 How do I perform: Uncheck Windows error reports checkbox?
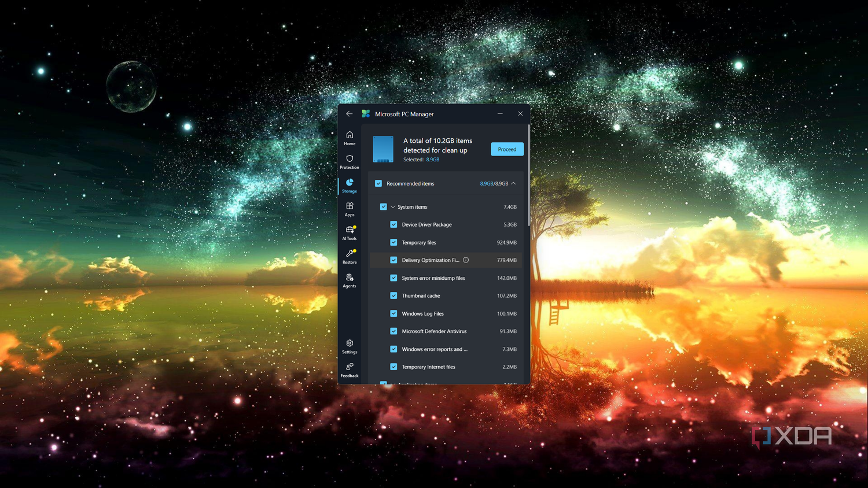(x=393, y=349)
